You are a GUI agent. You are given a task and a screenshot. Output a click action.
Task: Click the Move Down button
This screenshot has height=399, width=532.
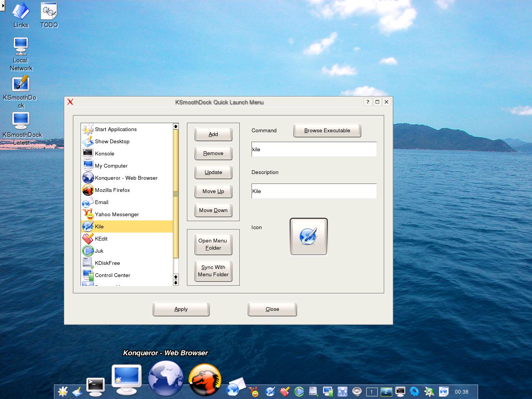[213, 211]
